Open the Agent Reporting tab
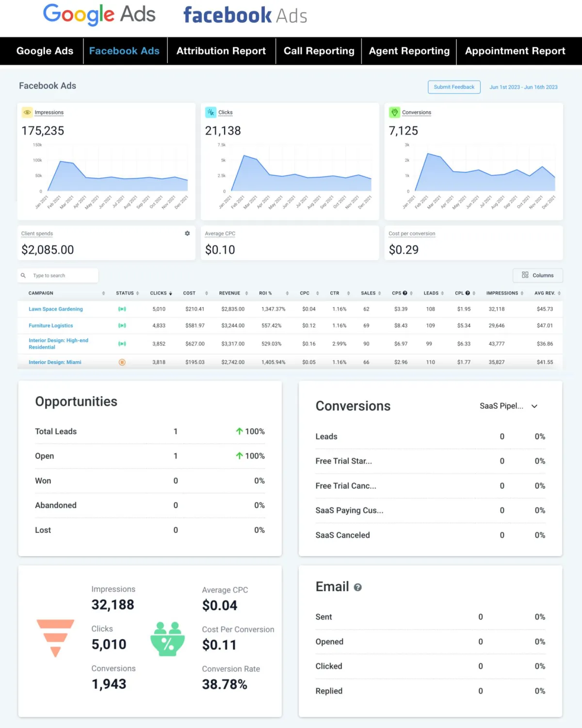Screen dimensions: 582x728 (x=409, y=51)
